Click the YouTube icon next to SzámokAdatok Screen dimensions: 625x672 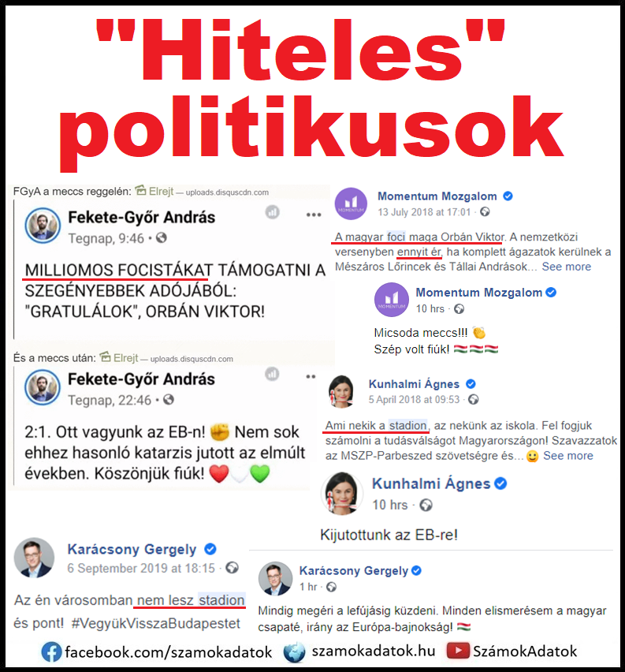click(x=457, y=651)
